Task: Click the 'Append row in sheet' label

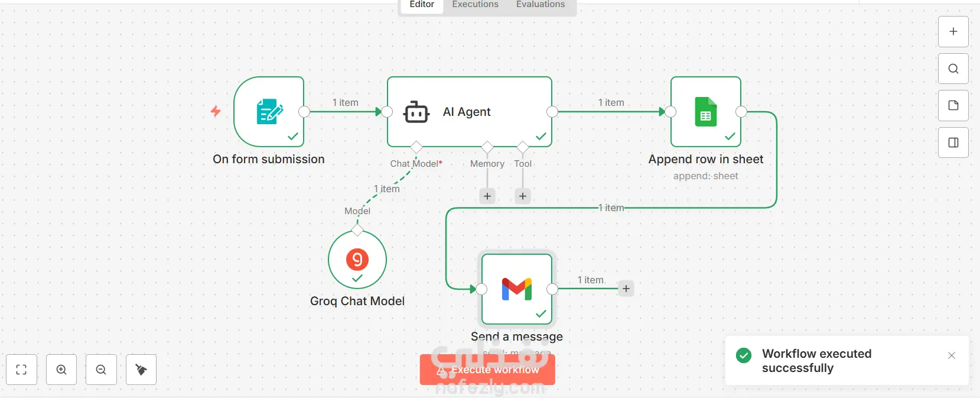Action: click(706, 159)
